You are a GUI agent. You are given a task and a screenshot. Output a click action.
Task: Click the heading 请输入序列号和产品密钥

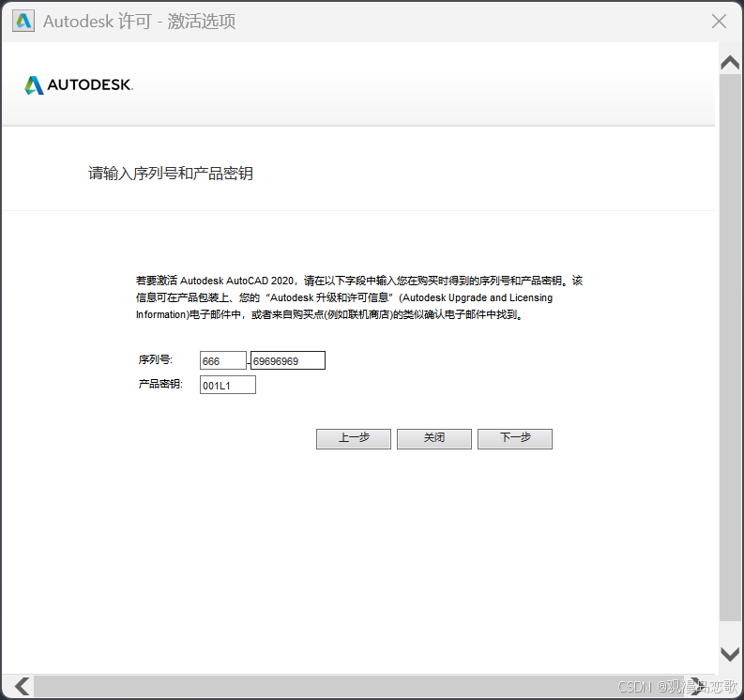tap(171, 174)
